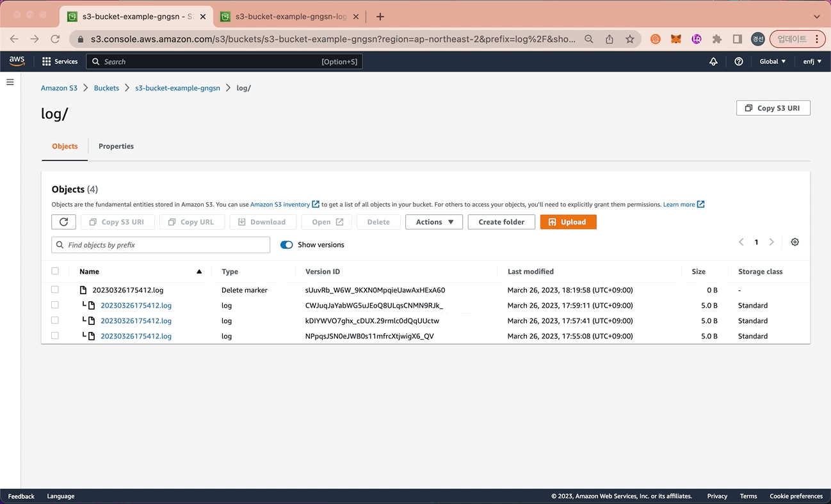The height and width of the screenshot is (504, 831).
Task: Bookmark this page with the star
Action: (630, 39)
